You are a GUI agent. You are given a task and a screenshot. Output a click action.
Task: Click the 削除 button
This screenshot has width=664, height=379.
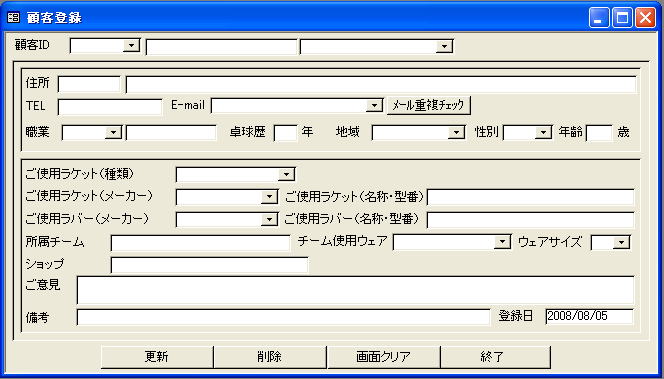(x=270, y=357)
